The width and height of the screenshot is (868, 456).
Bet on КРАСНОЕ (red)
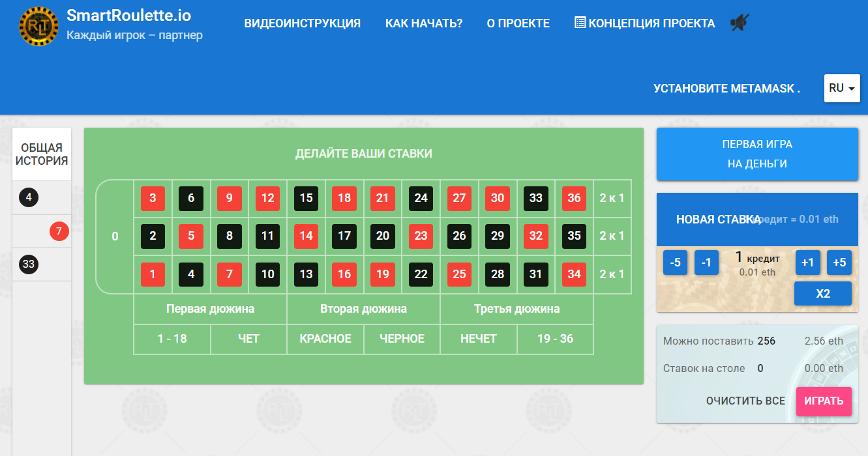(325, 339)
